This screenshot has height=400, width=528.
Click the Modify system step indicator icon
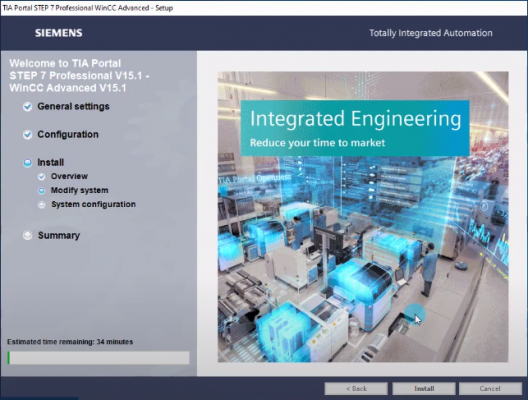41,191
